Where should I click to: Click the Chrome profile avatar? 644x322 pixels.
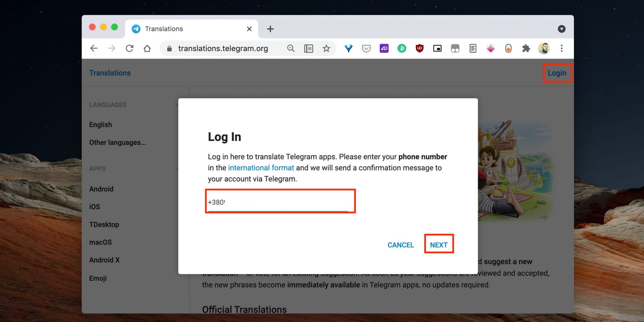pyautogui.click(x=544, y=48)
